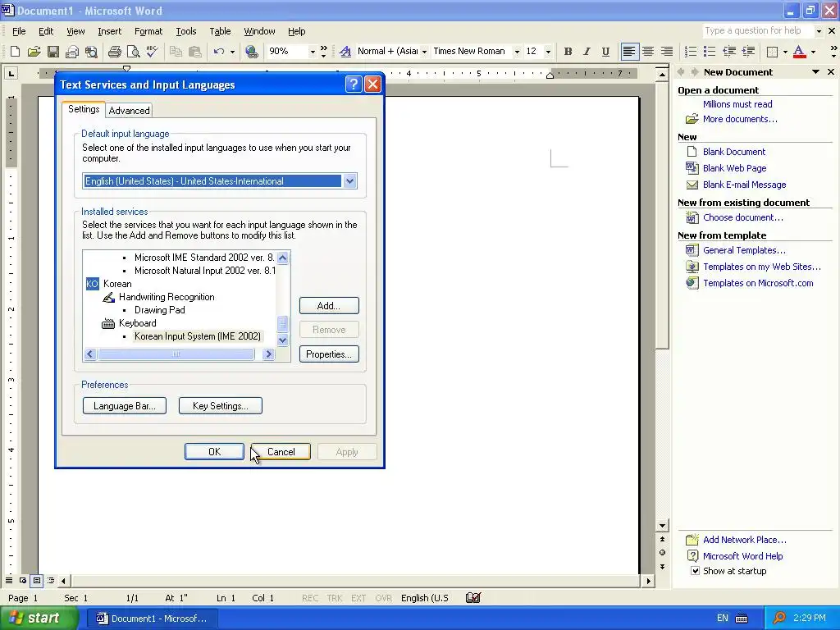Viewport: 840px width, 630px height.
Task: Select the Settings tab
Action: [84, 109]
